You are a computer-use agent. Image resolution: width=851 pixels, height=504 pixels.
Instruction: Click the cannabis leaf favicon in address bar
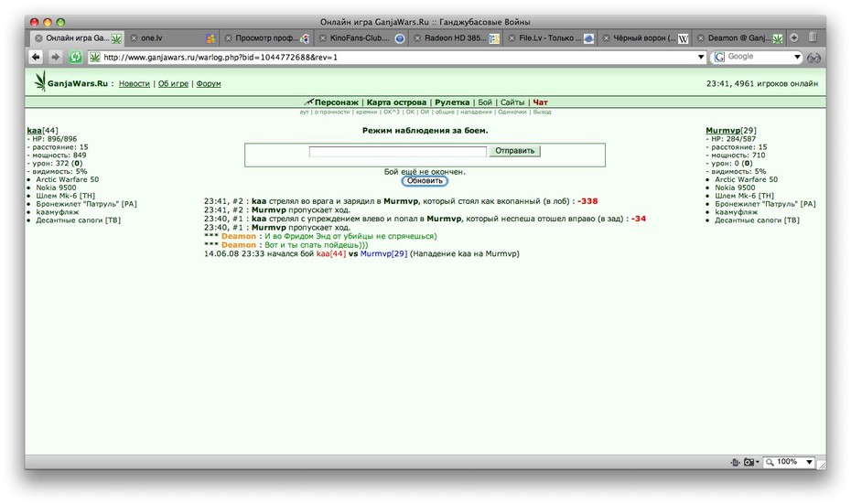[x=95, y=57]
